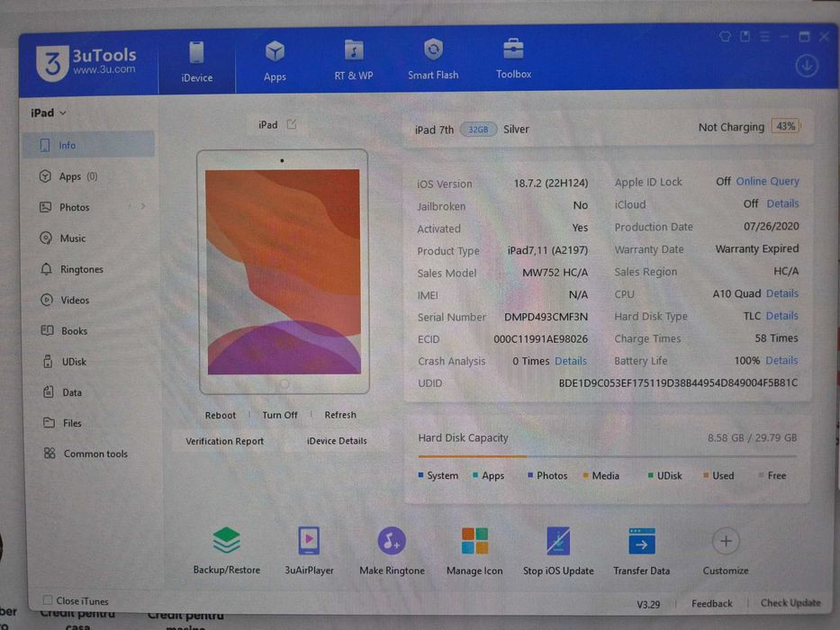
Task: Open Battery Life Details link
Action: tap(781, 361)
